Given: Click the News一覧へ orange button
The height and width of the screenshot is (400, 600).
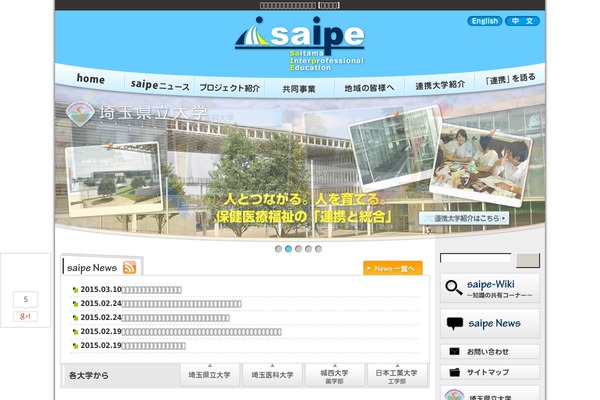Looking at the screenshot, I should 393,268.
